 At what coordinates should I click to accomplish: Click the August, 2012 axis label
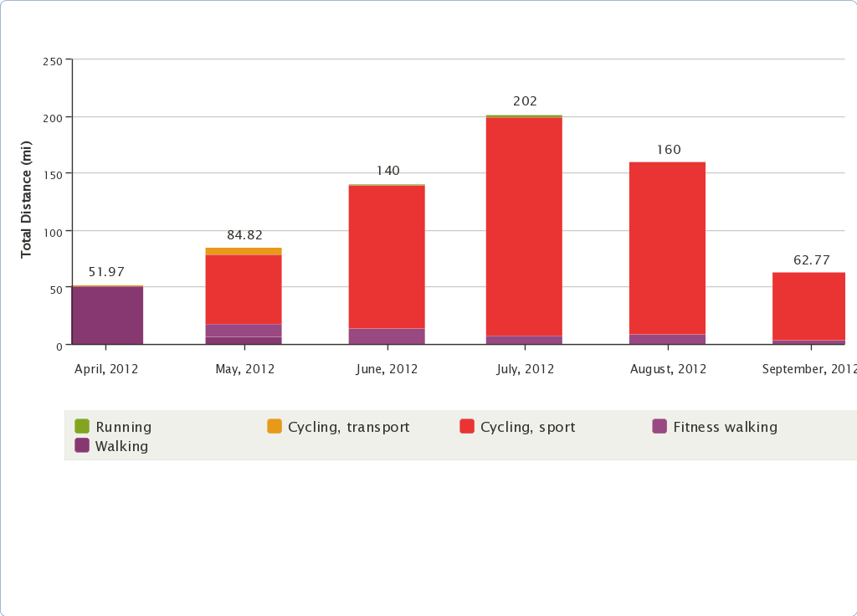pyautogui.click(x=668, y=369)
